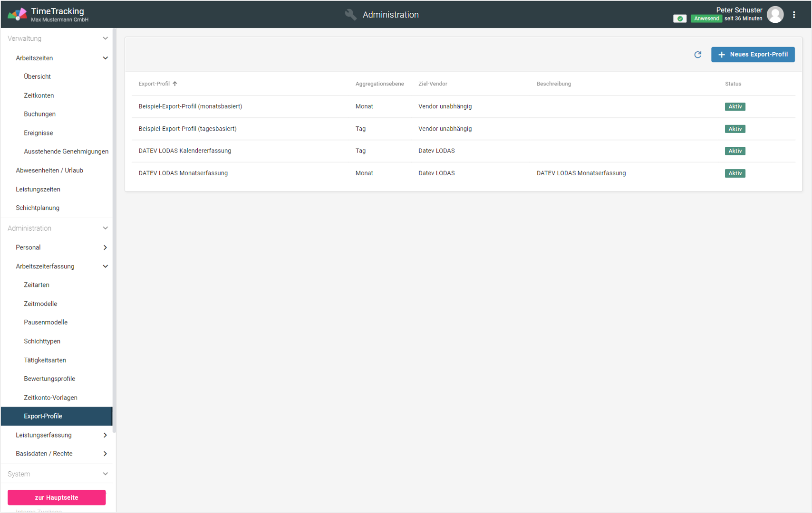Click the green presence check icon
The image size is (812, 513).
pyautogui.click(x=680, y=19)
